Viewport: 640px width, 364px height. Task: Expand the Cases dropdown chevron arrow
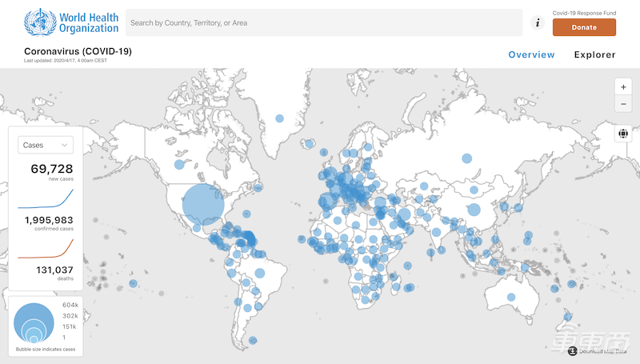click(65, 146)
